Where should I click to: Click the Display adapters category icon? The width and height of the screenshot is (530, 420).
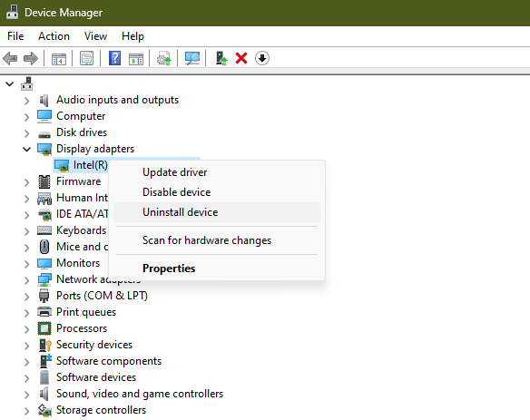point(44,149)
